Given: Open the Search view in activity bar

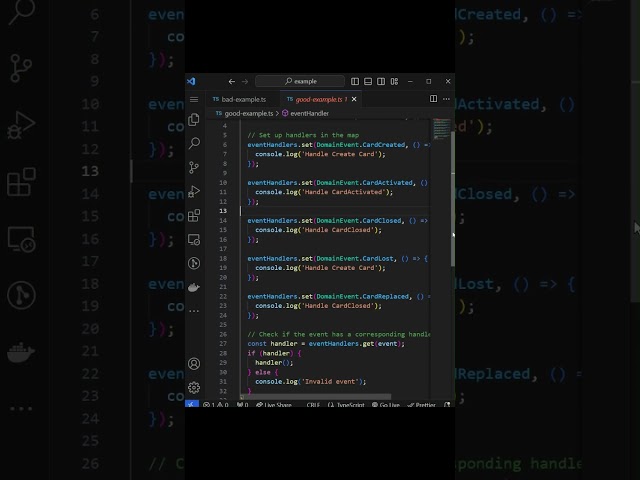Looking at the screenshot, I should pyautogui.click(x=194, y=143).
